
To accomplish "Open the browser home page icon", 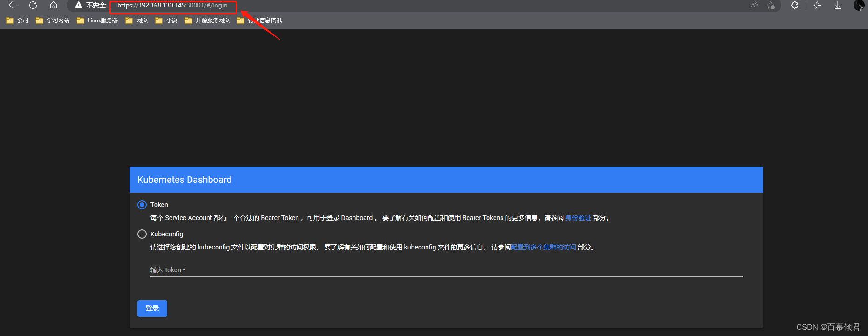I will [54, 5].
